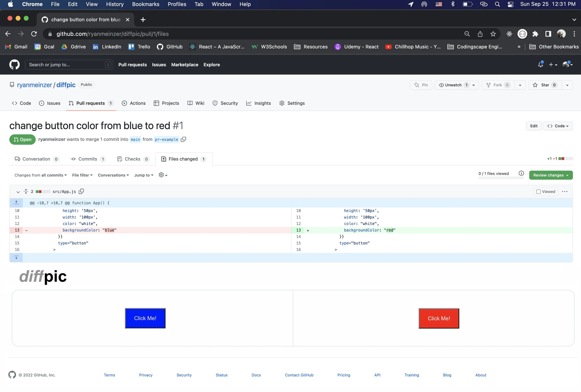Click the Edit title button

tap(534, 126)
